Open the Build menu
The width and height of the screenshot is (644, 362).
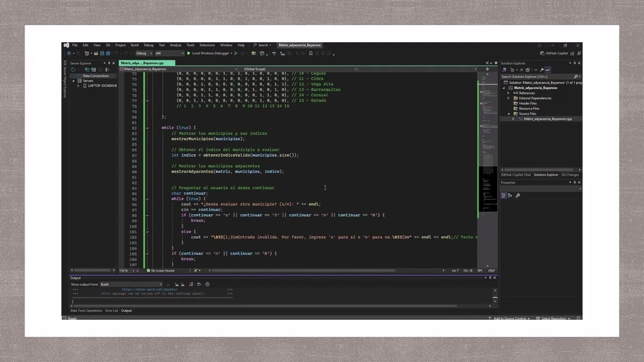tap(134, 45)
